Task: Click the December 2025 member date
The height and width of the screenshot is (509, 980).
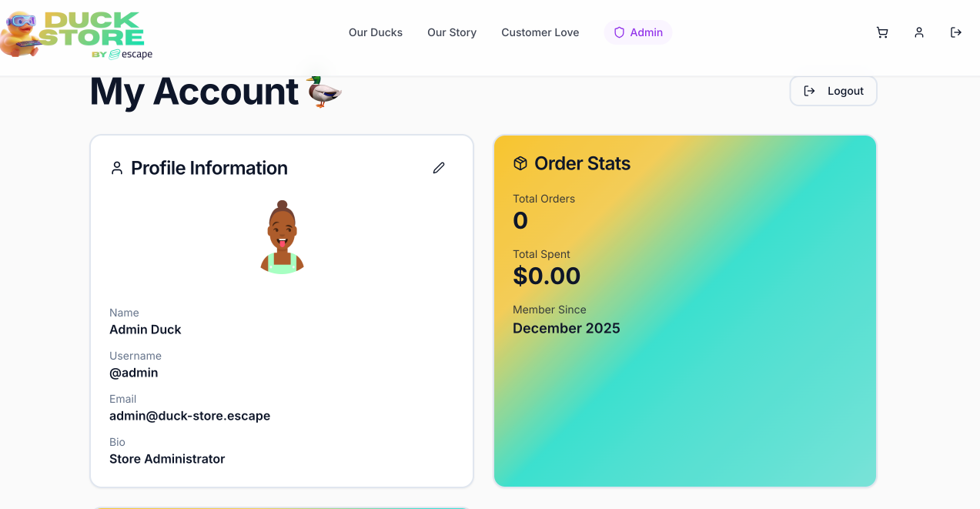Action: (x=567, y=328)
